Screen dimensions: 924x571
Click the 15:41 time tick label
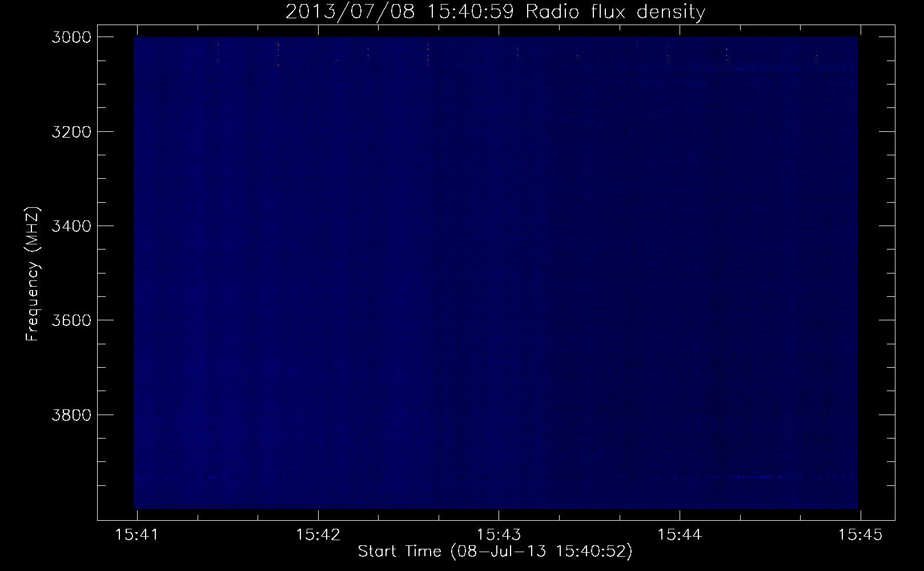click(x=137, y=535)
